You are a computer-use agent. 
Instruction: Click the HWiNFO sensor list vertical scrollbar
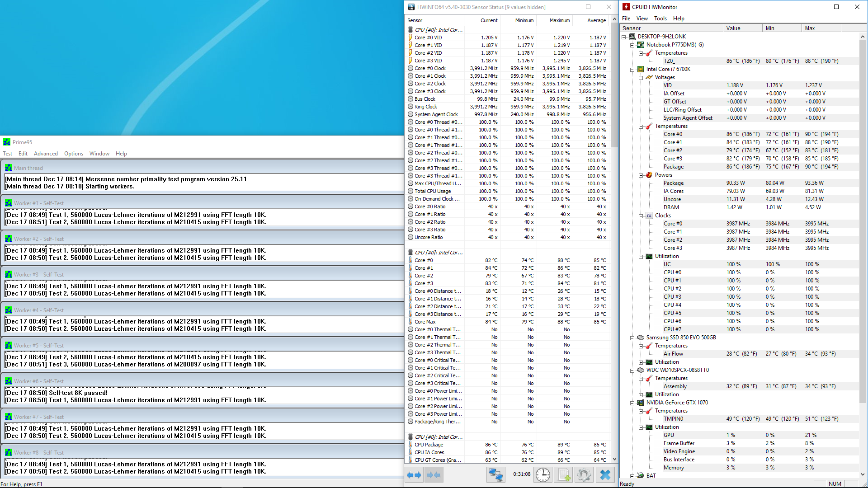tap(614, 84)
